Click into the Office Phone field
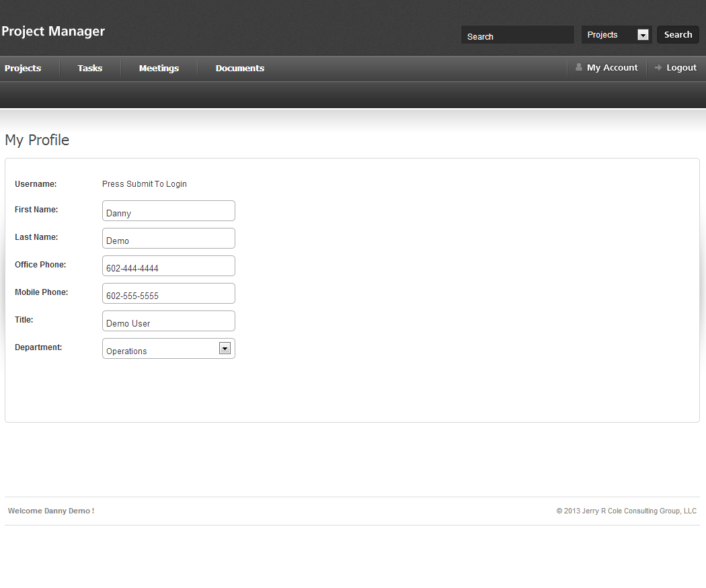Screen dimensions: 706x588 click(168, 266)
